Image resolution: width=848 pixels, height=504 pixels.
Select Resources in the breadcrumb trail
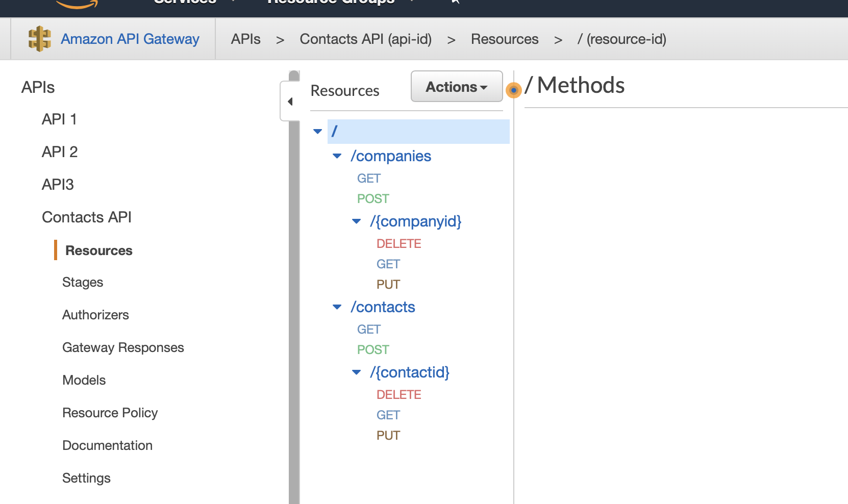click(x=505, y=39)
